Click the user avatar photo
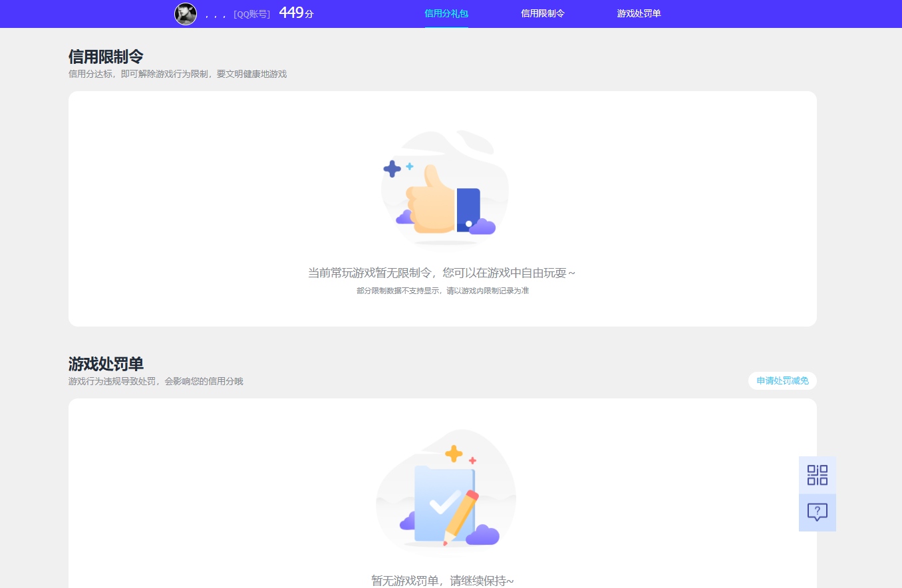Screen dimensions: 902x588 (186, 14)
